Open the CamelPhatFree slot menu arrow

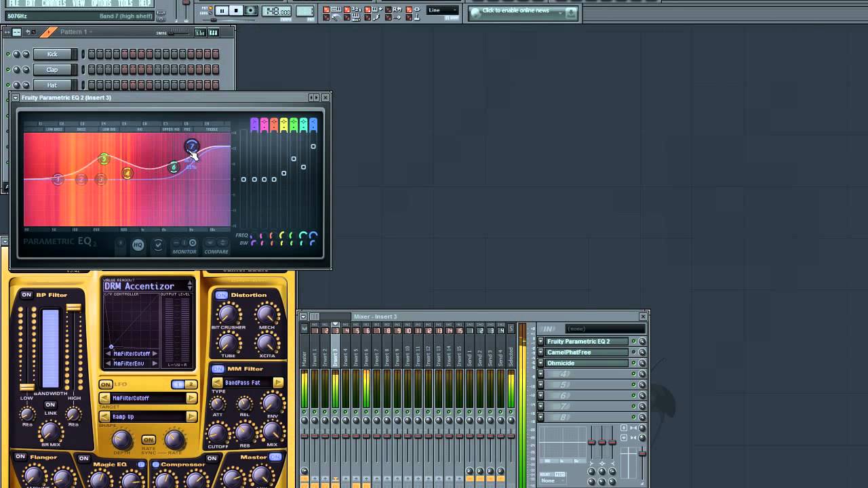(540, 352)
